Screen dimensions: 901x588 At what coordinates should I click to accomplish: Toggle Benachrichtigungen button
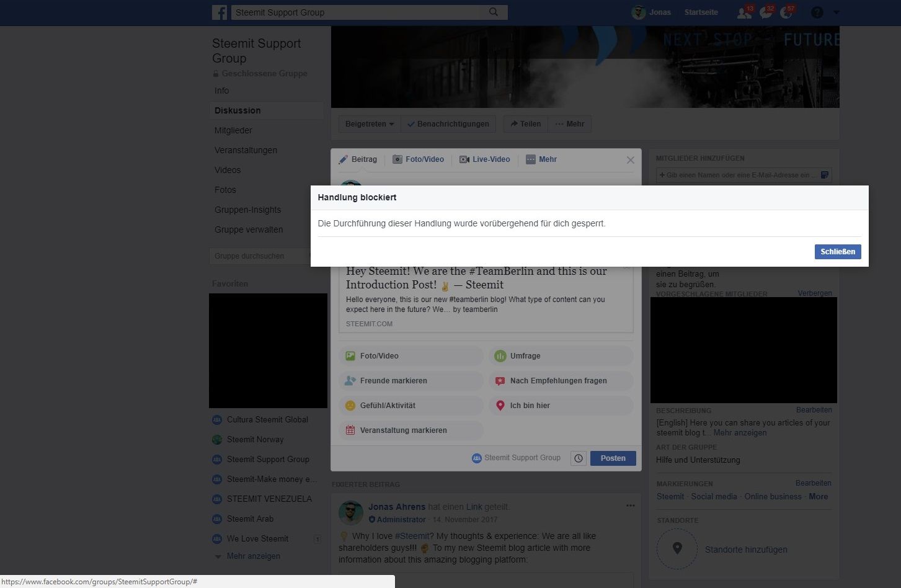coord(448,124)
